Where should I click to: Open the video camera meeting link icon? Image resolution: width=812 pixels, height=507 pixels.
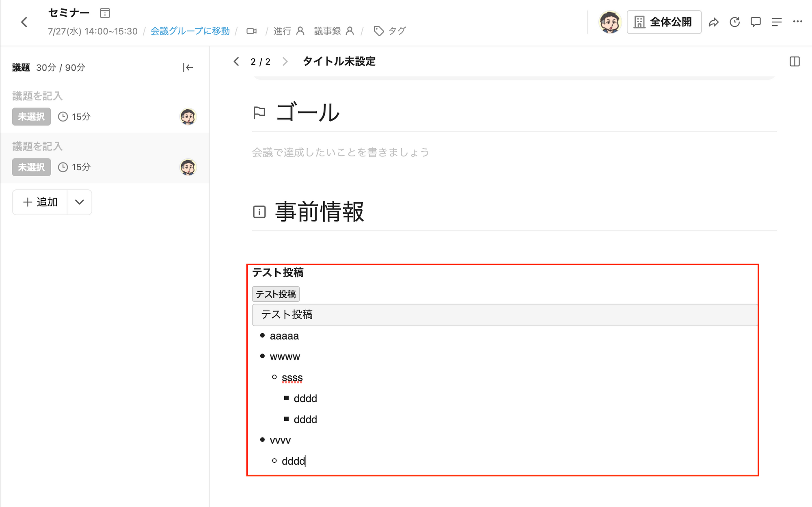tap(252, 31)
